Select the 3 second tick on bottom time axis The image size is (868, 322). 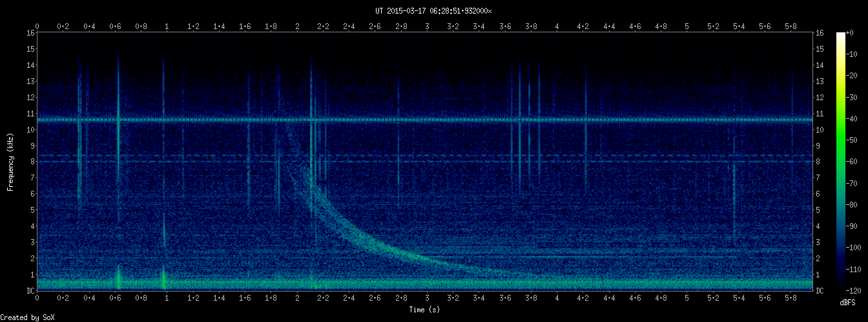coord(427,298)
